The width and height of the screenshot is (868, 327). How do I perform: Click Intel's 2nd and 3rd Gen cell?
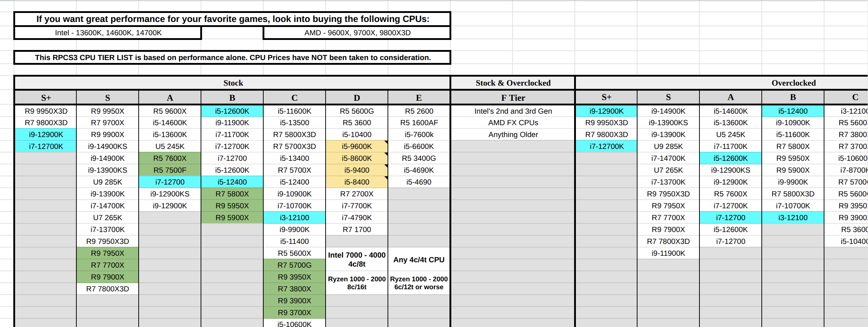[513, 111]
